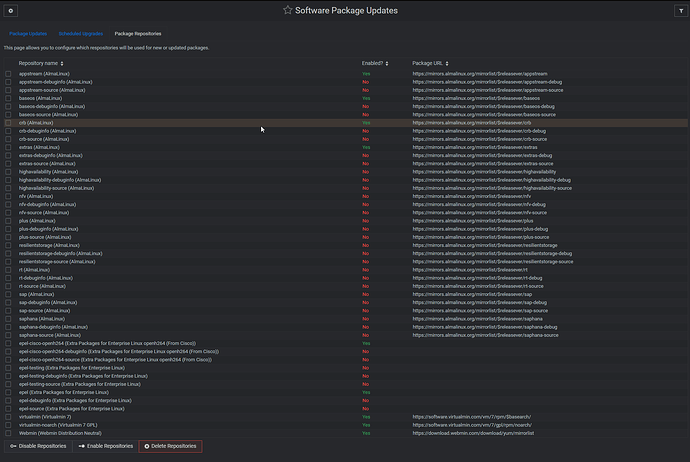Click the appstream mirrorlist URL
Screen dimensions: 690x462
click(480, 74)
